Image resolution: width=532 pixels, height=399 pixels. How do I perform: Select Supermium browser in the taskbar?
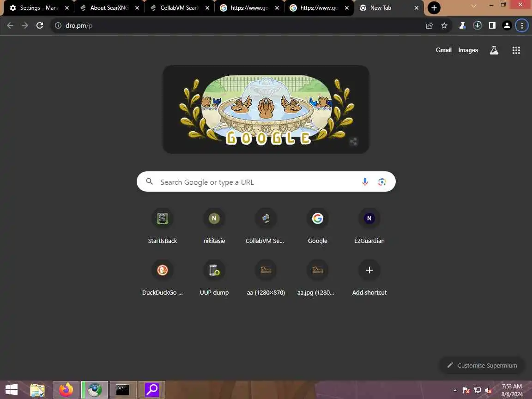click(x=95, y=390)
